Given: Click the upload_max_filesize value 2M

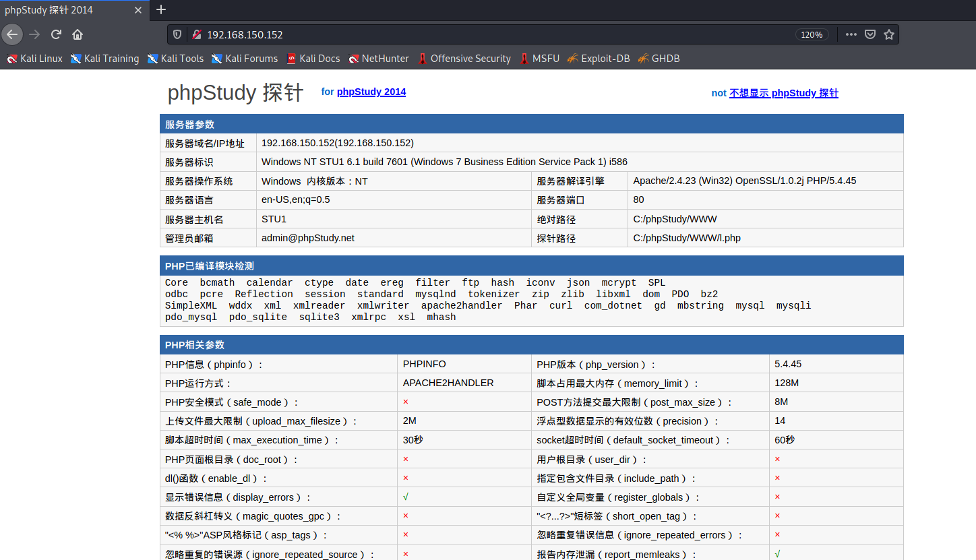Looking at the screenshot, I should [410, 421].
